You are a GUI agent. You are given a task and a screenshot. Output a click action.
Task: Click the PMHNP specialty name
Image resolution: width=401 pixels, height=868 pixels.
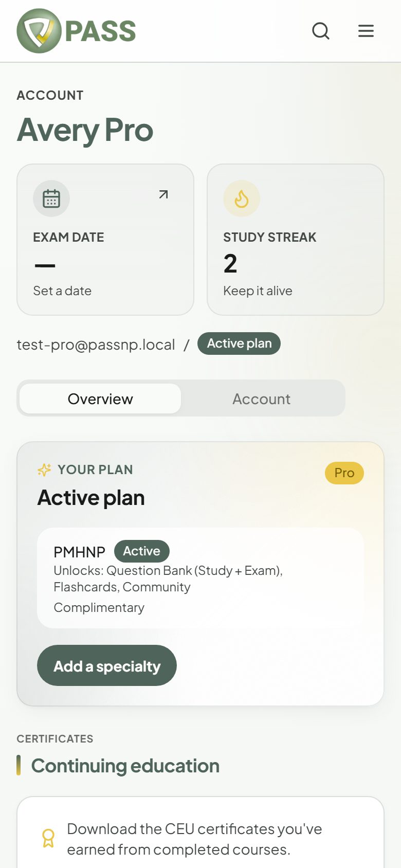pos(79,552)
